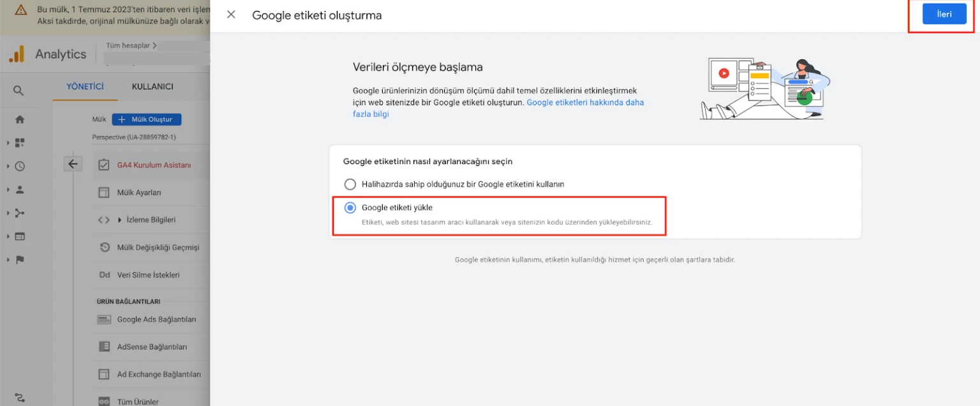Open the search magnifier in the Analytics sidebar
The width and height of the screenshot is (980, 406).
coord(20,90)
